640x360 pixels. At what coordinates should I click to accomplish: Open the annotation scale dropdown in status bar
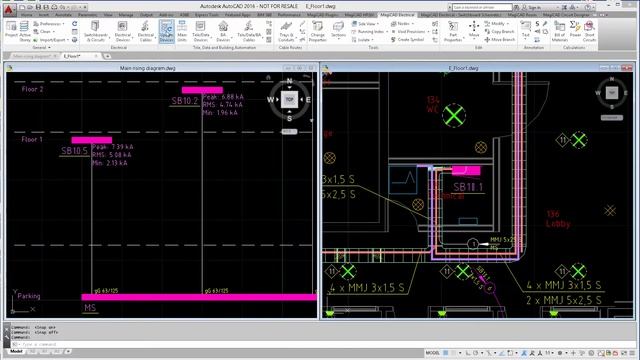[549, 353]
